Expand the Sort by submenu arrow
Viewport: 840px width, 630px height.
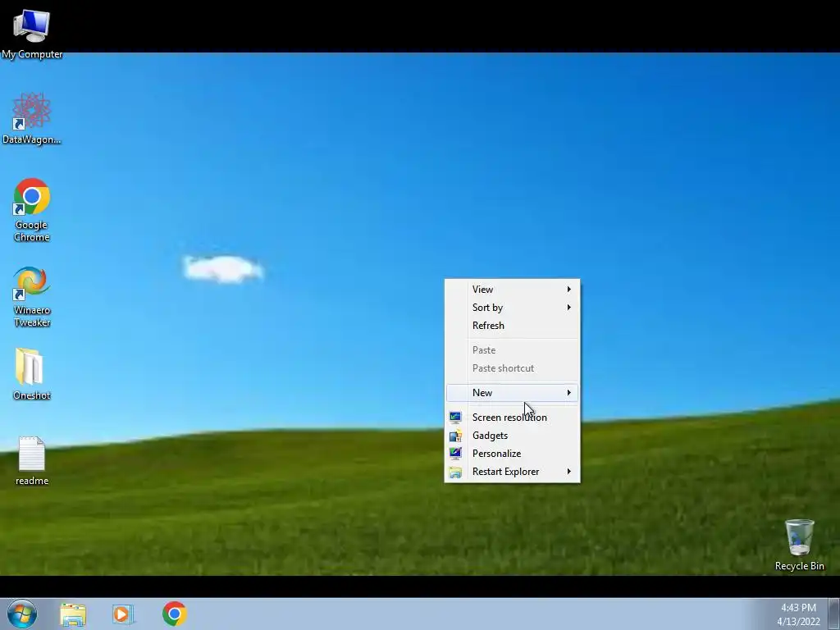(569, 308)
